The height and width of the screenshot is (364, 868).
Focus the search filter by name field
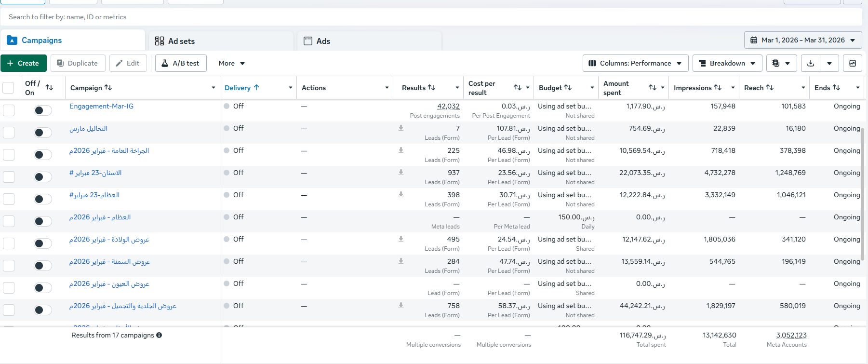431,17
